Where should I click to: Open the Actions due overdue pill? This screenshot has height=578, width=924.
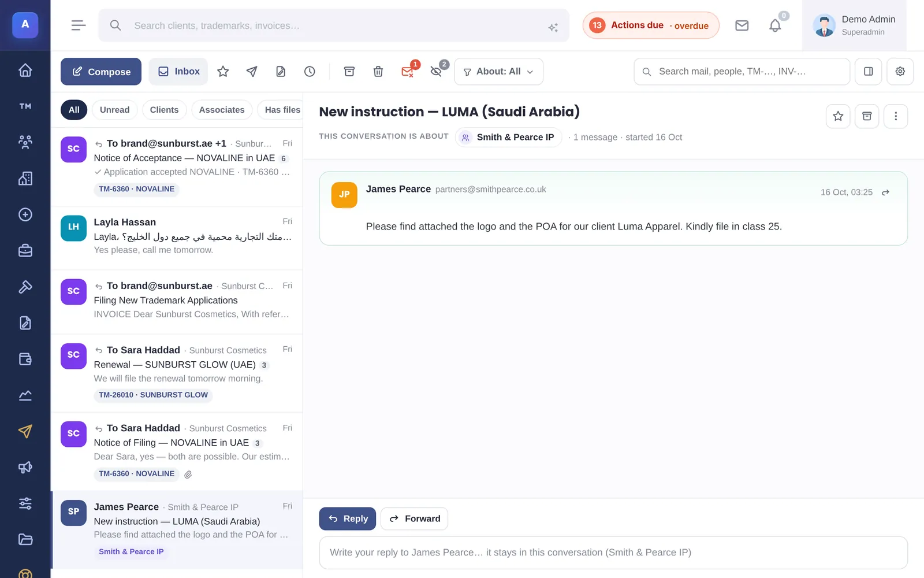(651, 25)
